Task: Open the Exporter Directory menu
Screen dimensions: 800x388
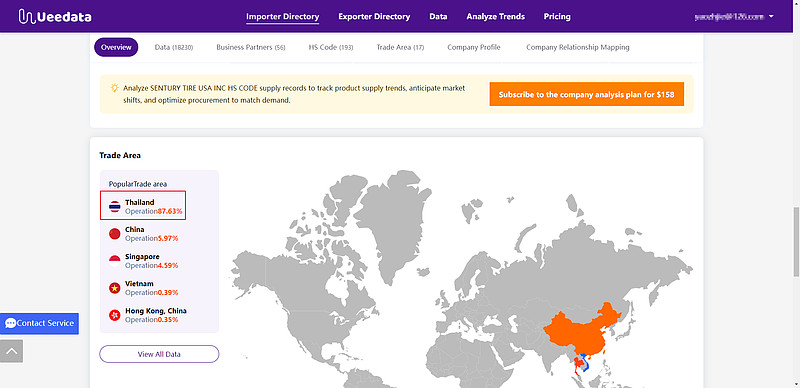Action: [374, 16]
